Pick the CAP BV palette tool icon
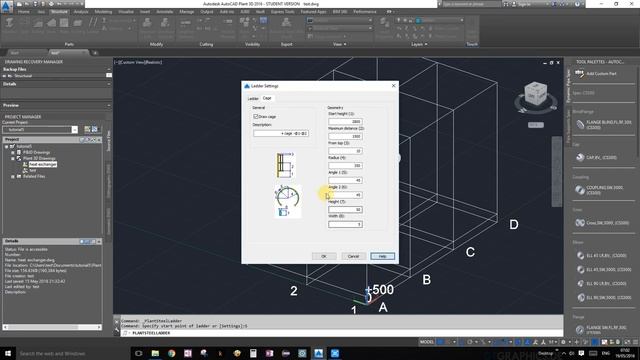Viewport: 640px width, 360px height. tap(580, 157)
